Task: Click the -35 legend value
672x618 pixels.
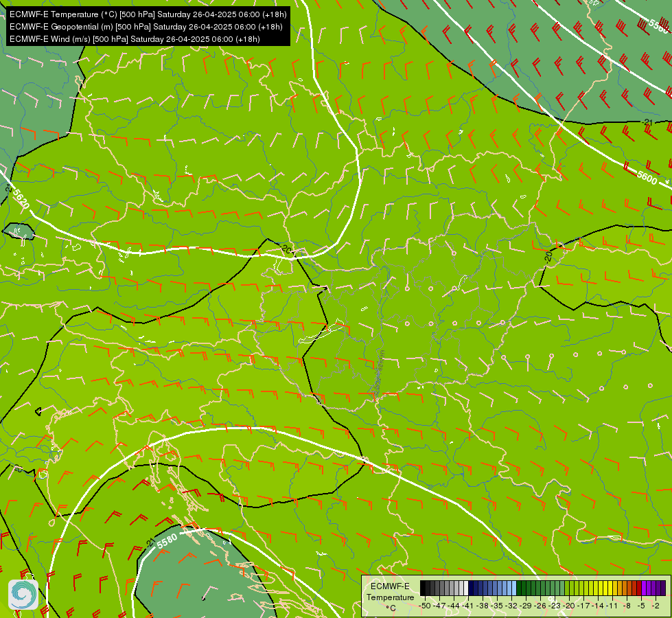Action: tap(497, 606)
